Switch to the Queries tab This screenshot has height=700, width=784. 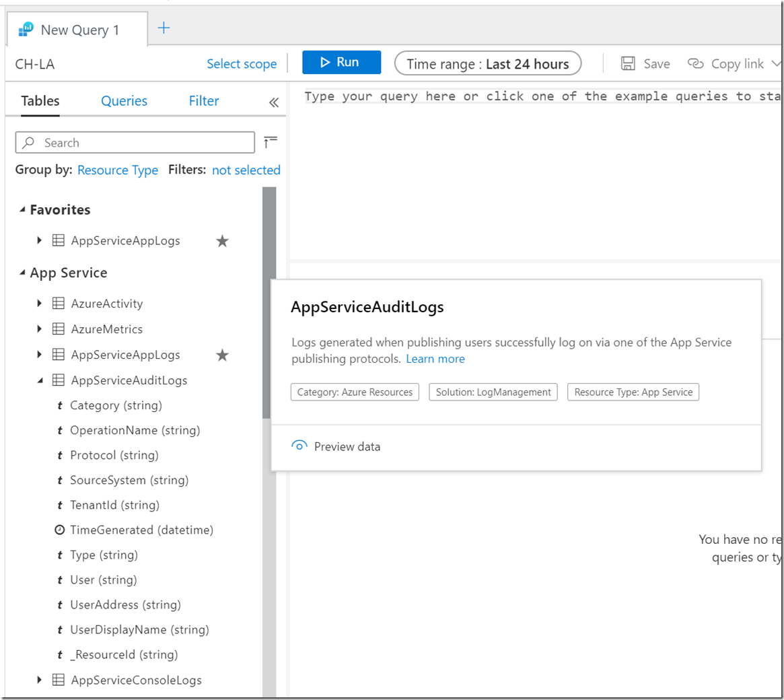(x=124, y=101)
